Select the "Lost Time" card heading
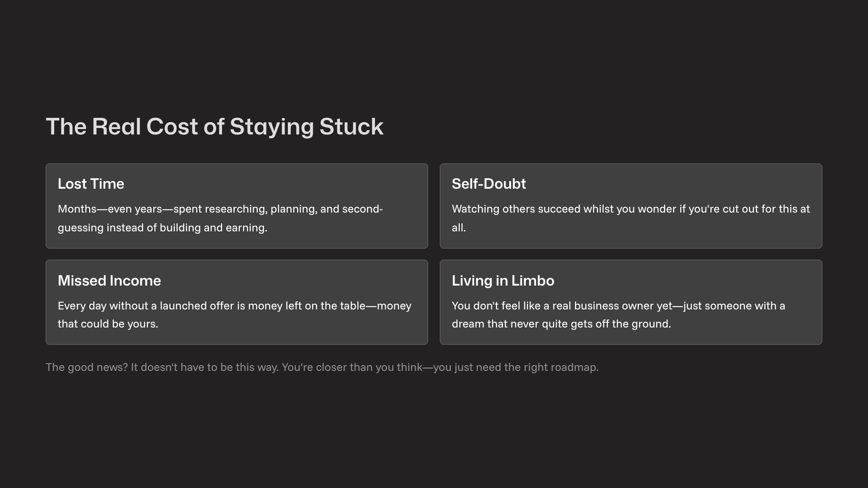 (x=91, y=184)
